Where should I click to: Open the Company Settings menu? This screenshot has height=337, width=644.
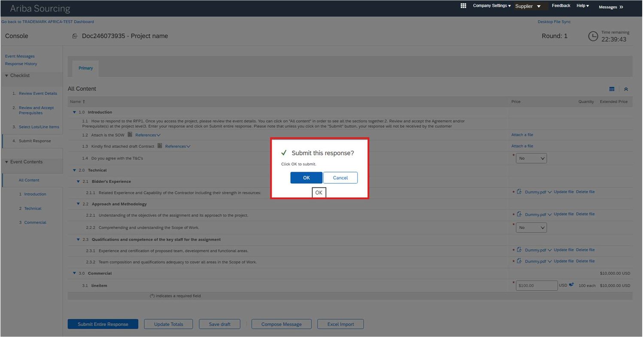pos(492,6)
